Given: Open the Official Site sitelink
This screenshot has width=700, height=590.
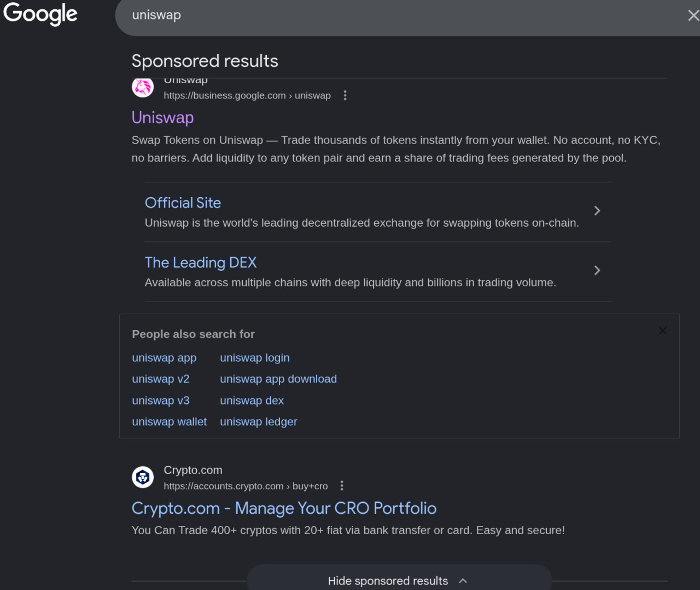Looking at the screenshot, I should click(x=183, y=203).
